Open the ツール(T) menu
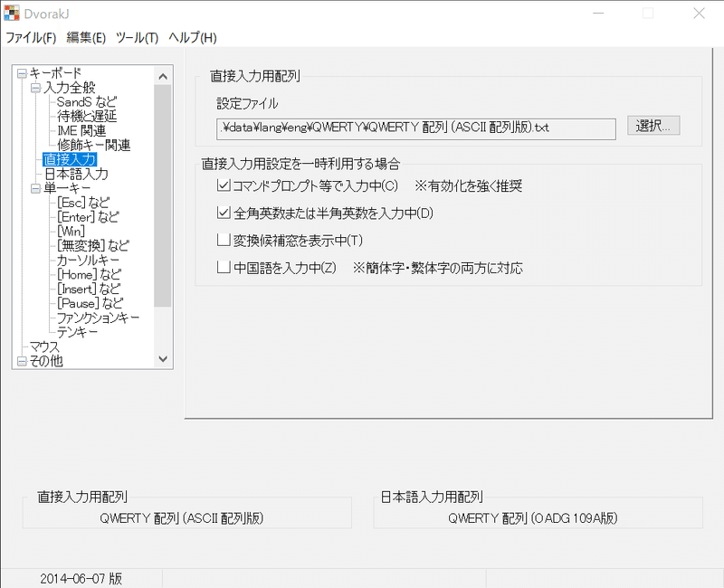 coord(138,37)
